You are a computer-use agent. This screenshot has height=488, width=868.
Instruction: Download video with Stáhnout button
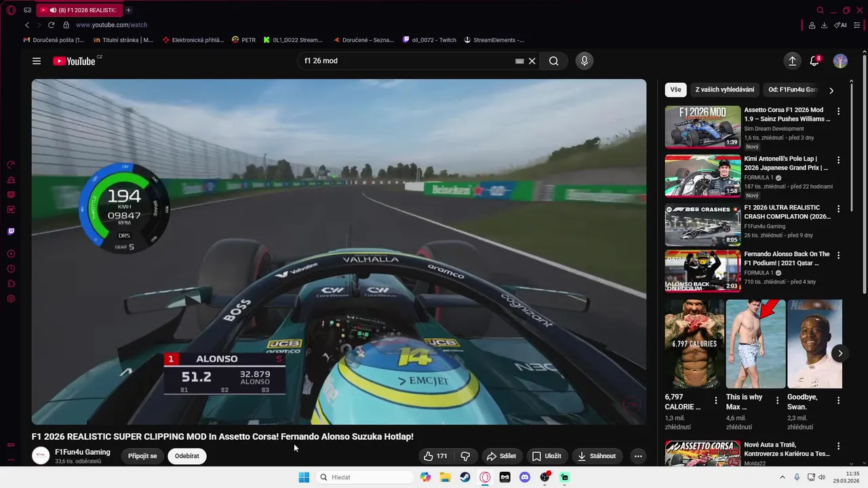coord(597,456)
